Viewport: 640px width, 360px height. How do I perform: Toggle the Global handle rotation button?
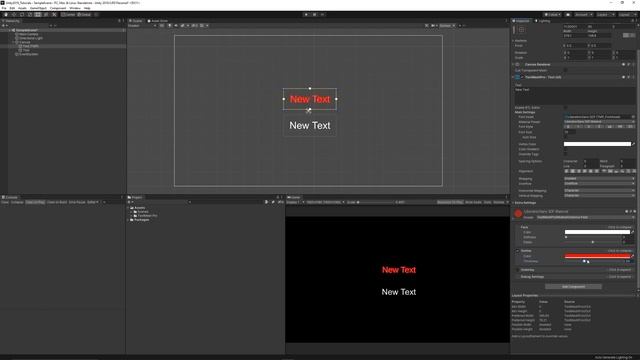pos(84,15)
